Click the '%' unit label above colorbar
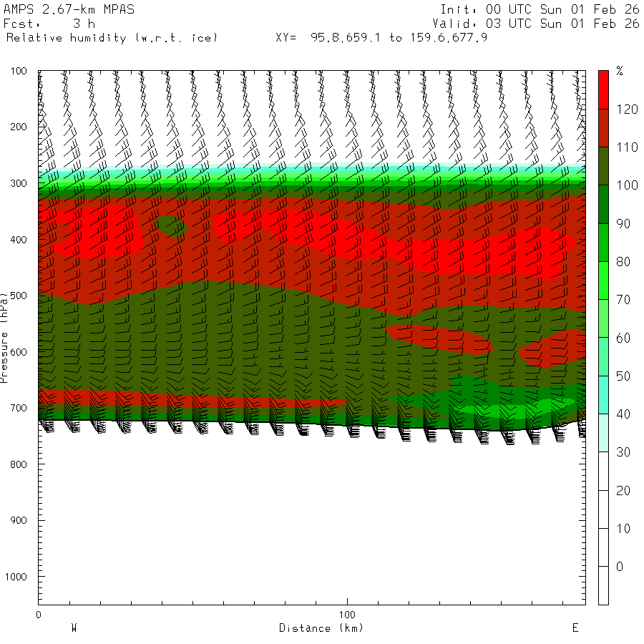 (620, 71)
